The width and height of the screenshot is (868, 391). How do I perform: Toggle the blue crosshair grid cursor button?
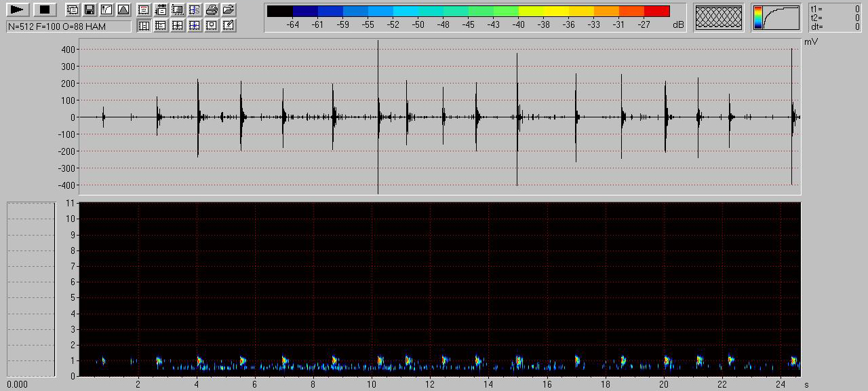tap(195, 26)
